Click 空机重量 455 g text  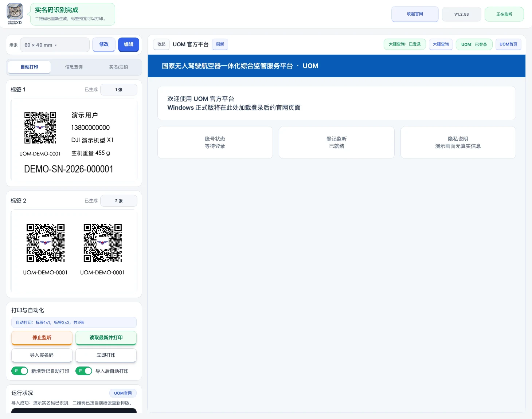[91, 153]
